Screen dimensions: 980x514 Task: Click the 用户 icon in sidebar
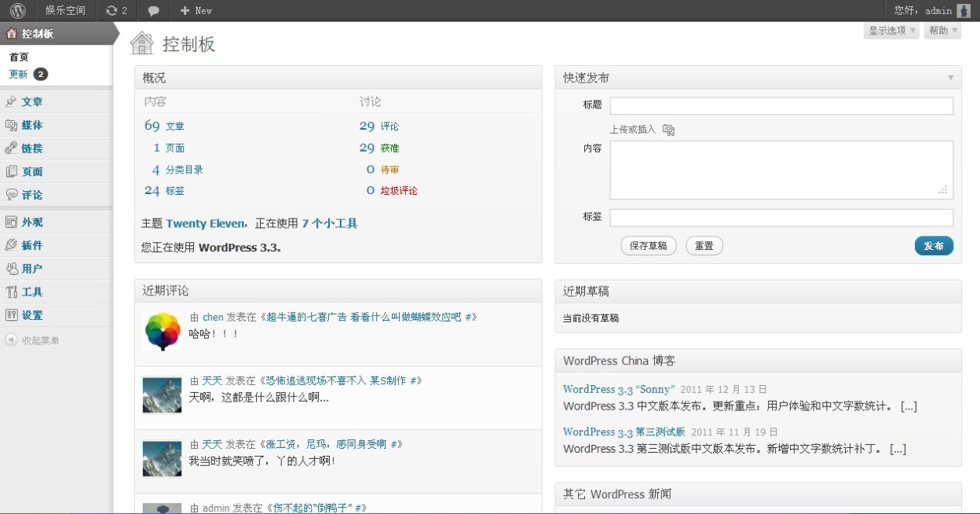click(11, 268)
